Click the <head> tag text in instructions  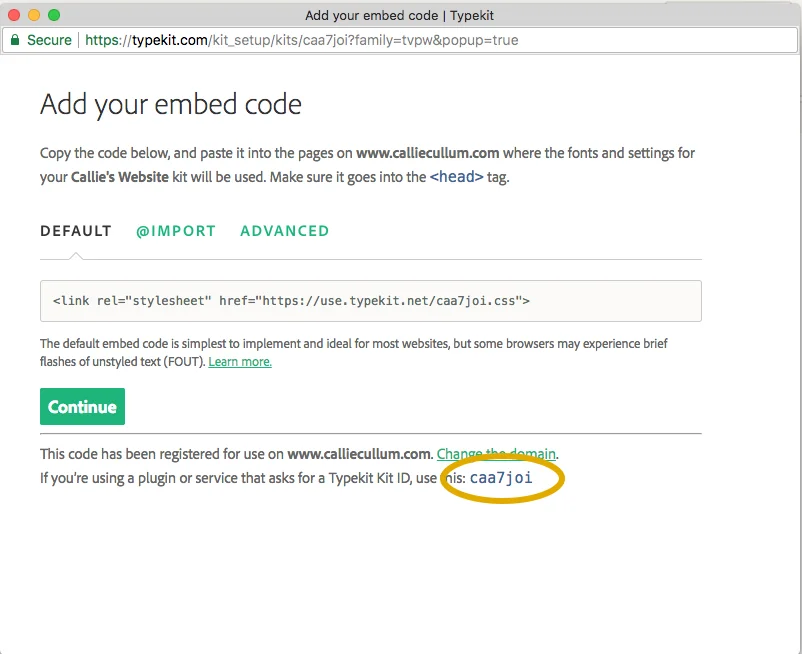(456, 177)
